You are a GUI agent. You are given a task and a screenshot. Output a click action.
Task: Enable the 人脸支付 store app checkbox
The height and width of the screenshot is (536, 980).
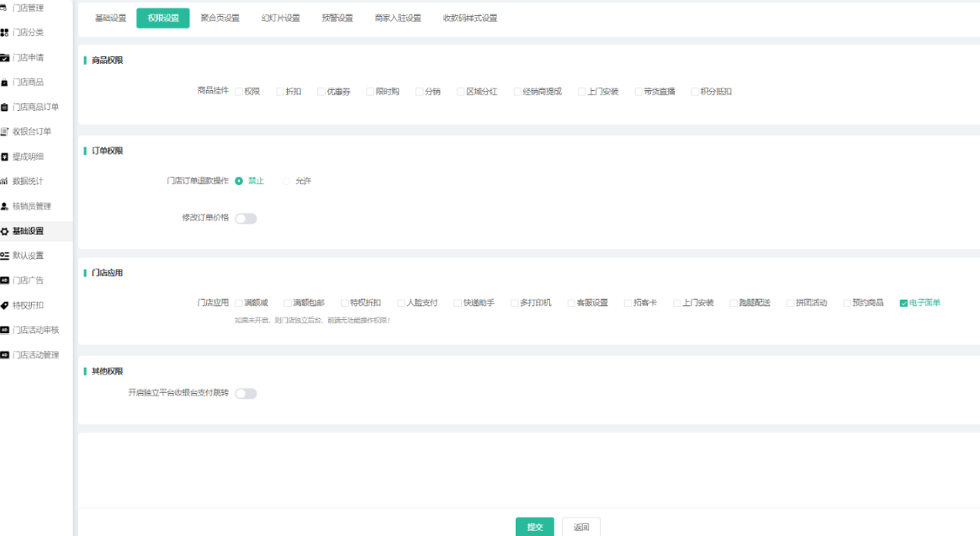coord(402,303)
